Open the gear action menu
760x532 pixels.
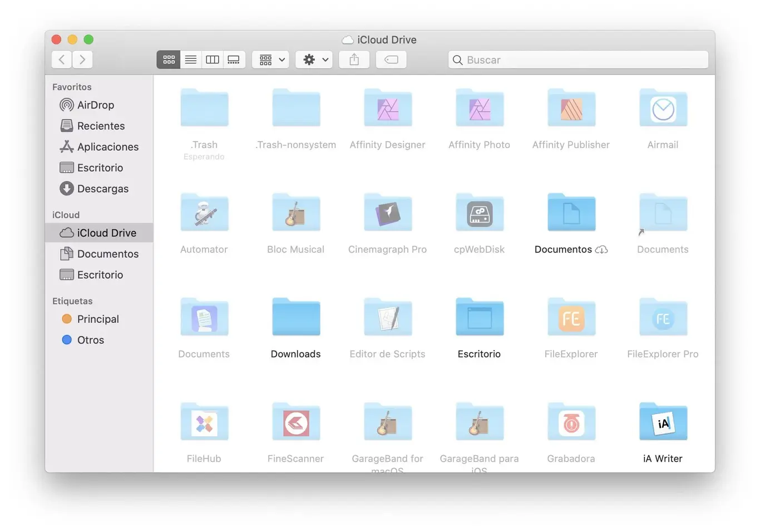coord(314,60)
